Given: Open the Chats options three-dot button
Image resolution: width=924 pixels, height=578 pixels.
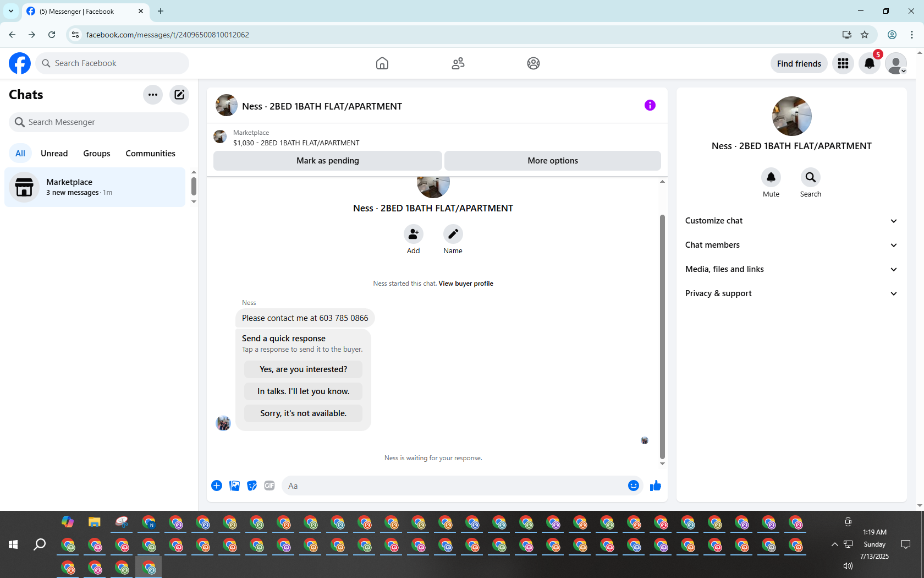Looking at the screenshot, I should coord(153,95).
